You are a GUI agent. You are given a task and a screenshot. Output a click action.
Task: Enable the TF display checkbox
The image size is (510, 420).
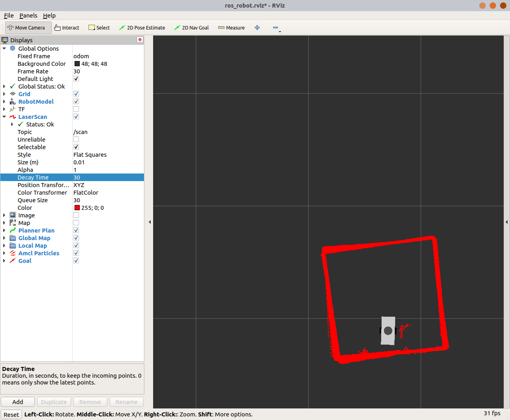76,109
